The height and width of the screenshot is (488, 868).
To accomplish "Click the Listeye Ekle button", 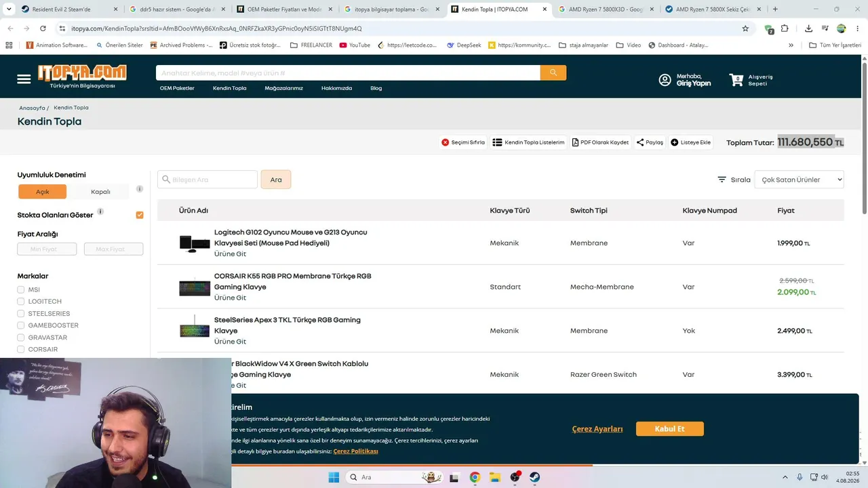I will point(691,142).
